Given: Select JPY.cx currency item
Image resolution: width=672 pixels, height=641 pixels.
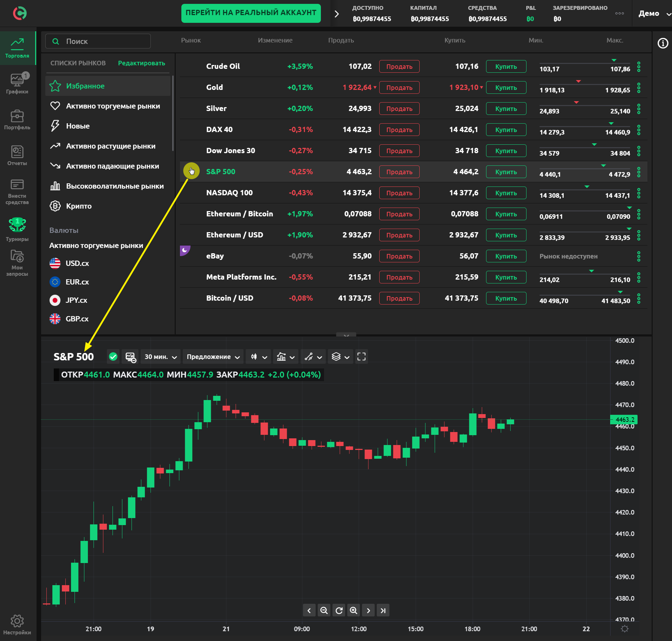Looking at the screenshot, I should tap(69, 300).
